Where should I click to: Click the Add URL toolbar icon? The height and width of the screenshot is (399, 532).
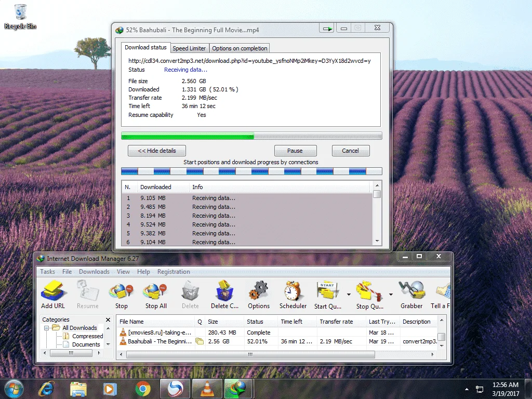click(53, 295)
